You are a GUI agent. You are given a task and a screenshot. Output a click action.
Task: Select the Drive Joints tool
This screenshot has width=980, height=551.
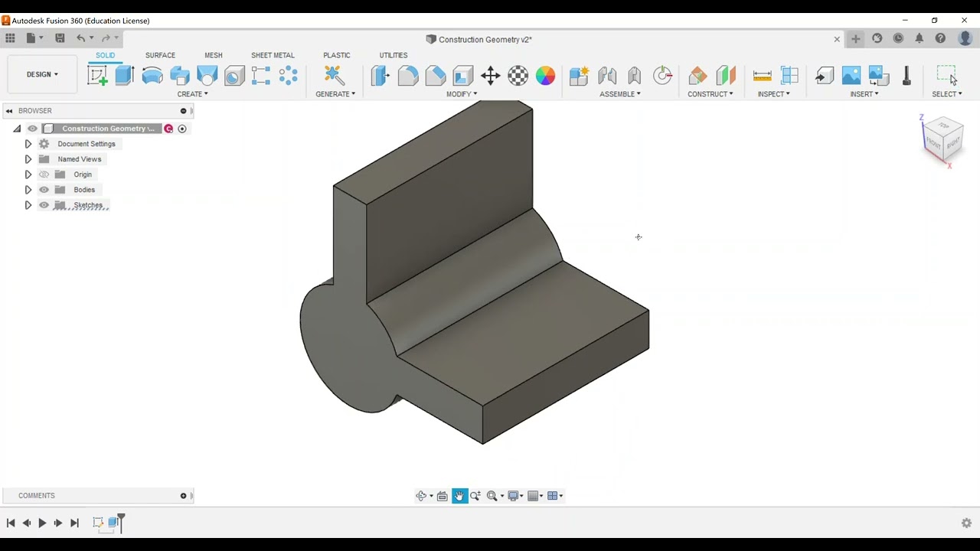pyautogui.click(x=662, y=75)
